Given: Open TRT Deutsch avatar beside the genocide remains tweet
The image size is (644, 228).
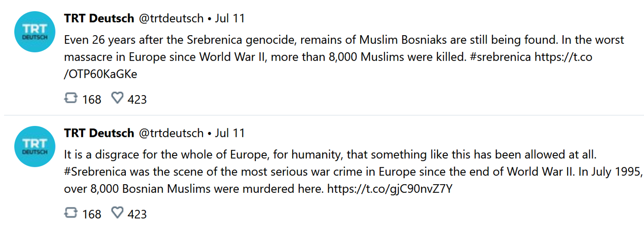Looking at the screenshot, I should click(35, 32).
